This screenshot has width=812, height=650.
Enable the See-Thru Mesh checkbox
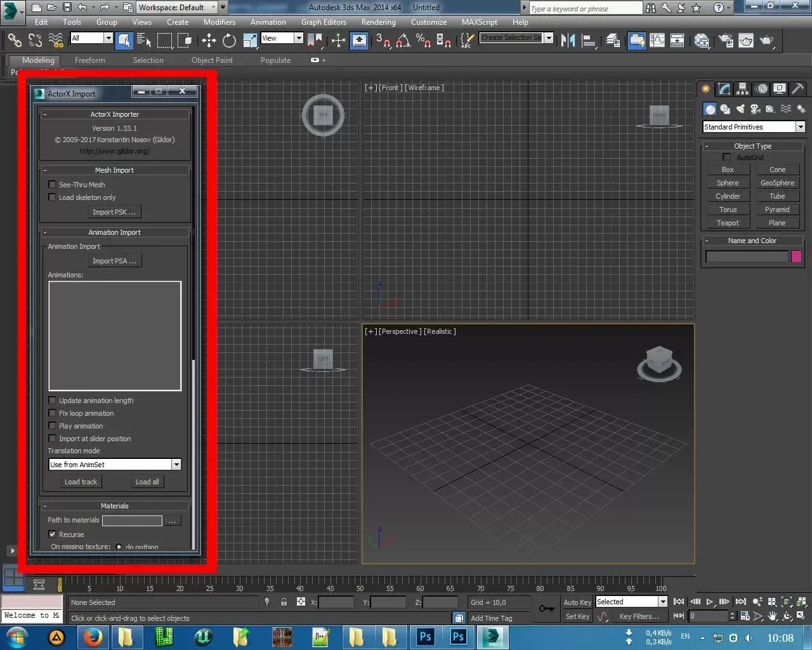[x=52, y=185]
